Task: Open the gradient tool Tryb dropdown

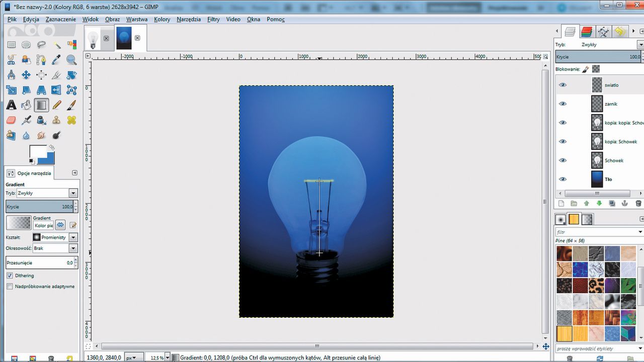Action: 73,193
